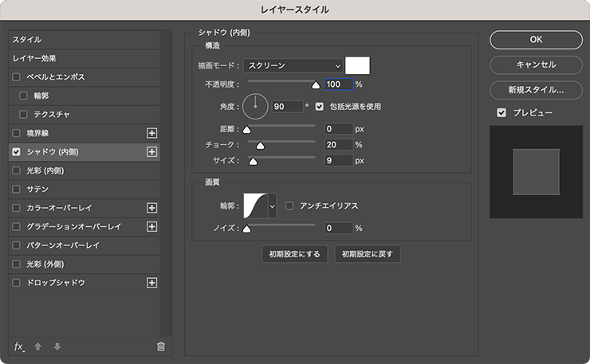
Task: Enable the アンチエイリアス checkbox
Action: point(289,205)
